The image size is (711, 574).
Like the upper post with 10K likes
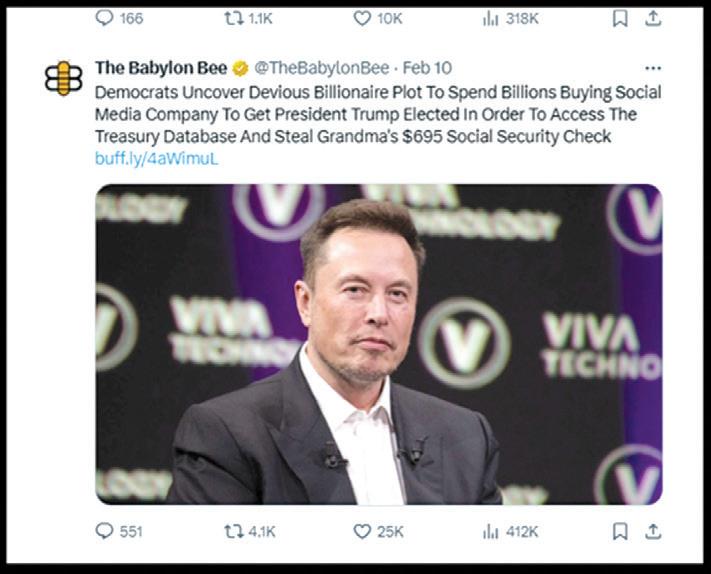362,18
